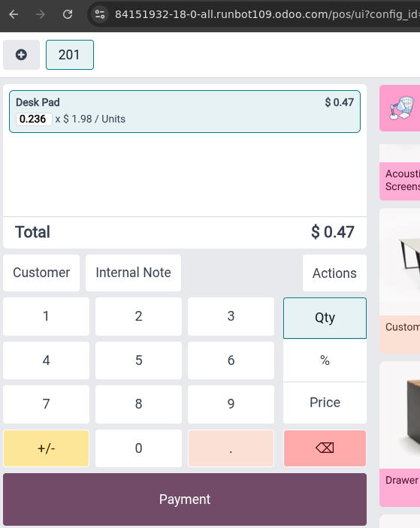Activate Qty numpad mode
This screenshot has height=528, width=420.
(x=325, y=318)
